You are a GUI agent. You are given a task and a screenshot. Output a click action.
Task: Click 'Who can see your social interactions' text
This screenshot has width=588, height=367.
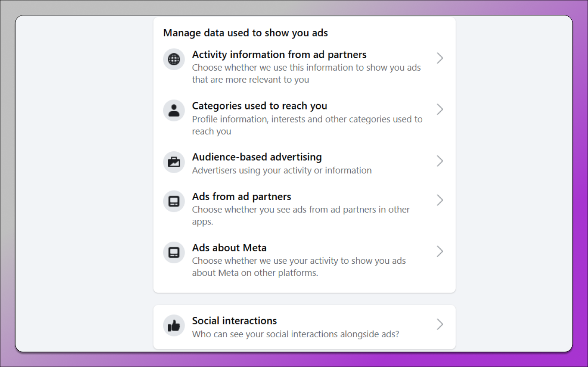coord(295,334)
